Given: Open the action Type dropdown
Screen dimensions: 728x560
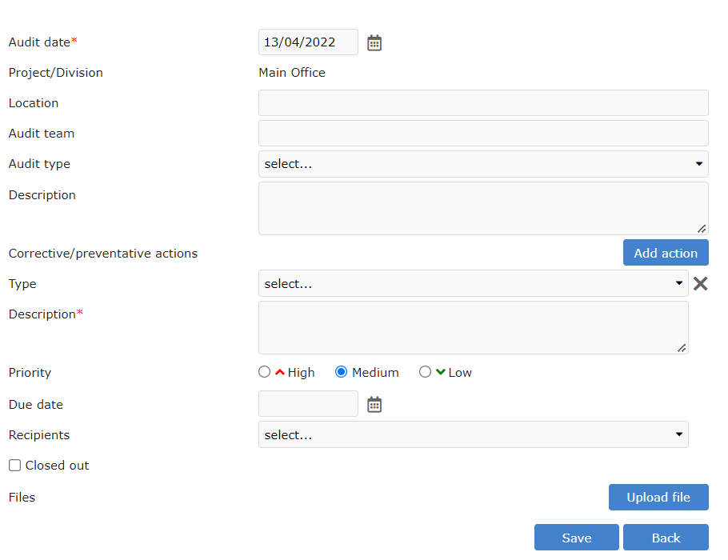Looking at the screenshot, I should (x=473, y=283).
